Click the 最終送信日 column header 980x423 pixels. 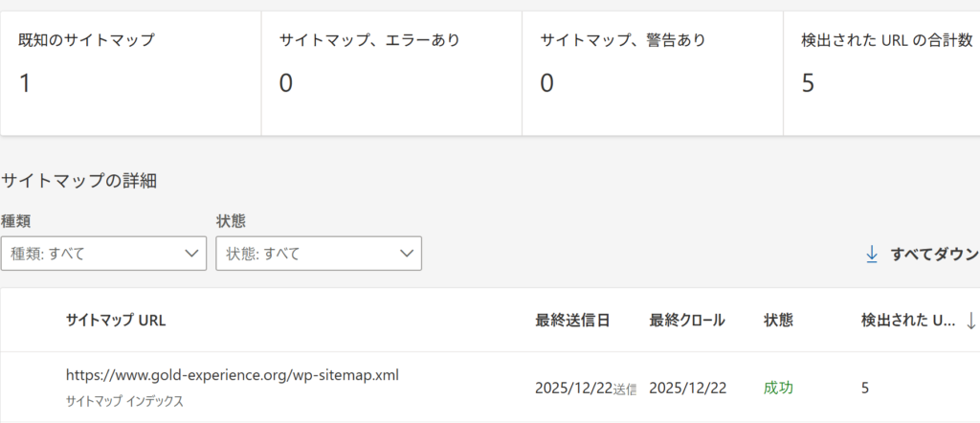click(x=572, y=321)
